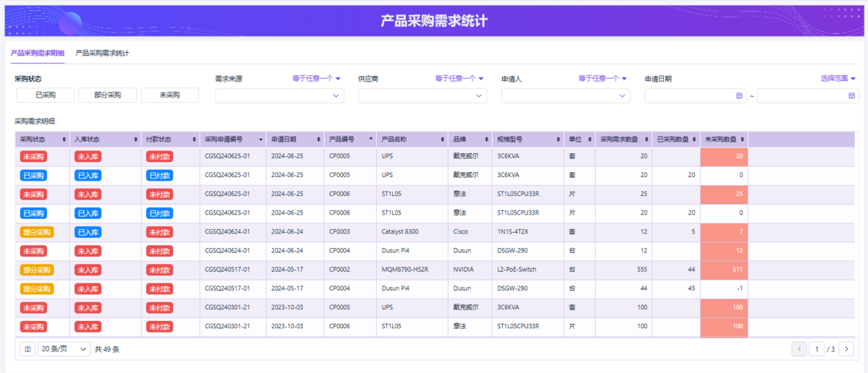Toggle the 已采购 status filter
Image resolution: width=868 pixels, height=373 pixels.
tap(45, 95)
